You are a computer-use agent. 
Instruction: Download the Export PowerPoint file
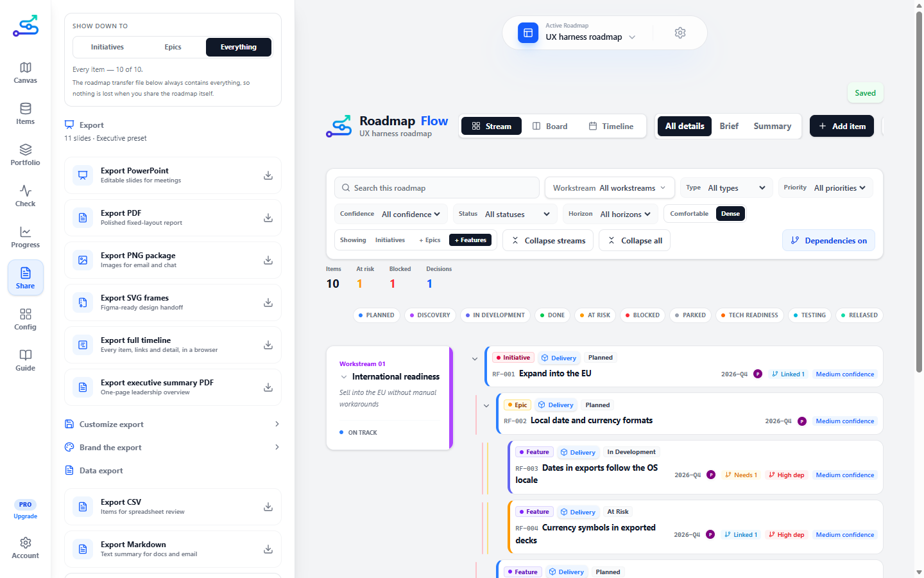click(x=268, y=175)
